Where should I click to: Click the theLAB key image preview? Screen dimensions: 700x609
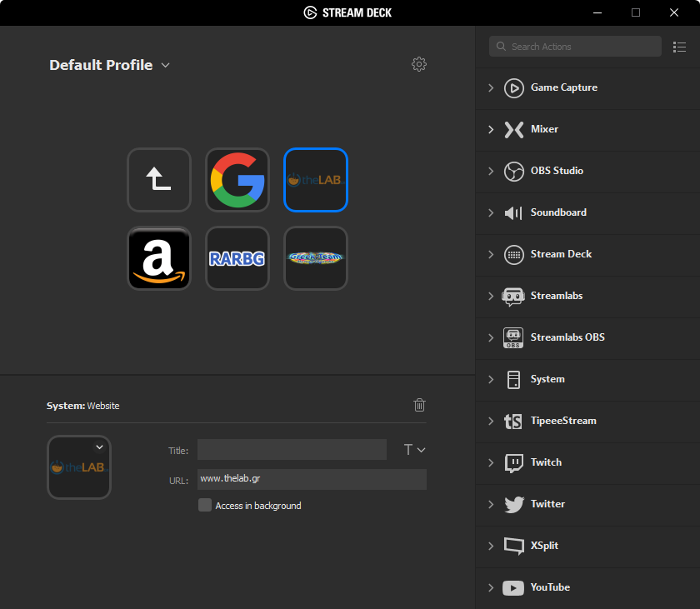pyautogui.click(x=79, y=467)
